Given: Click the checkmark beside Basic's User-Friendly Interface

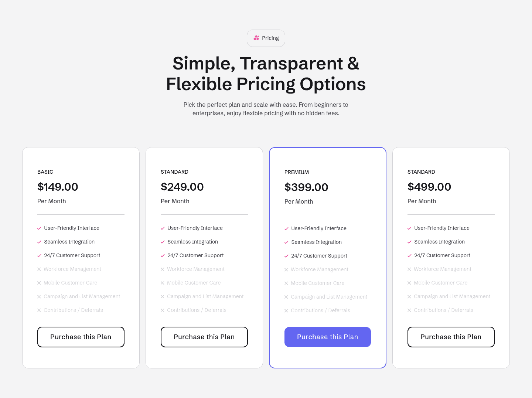Looking at the screenshot, I should point(39,228).
